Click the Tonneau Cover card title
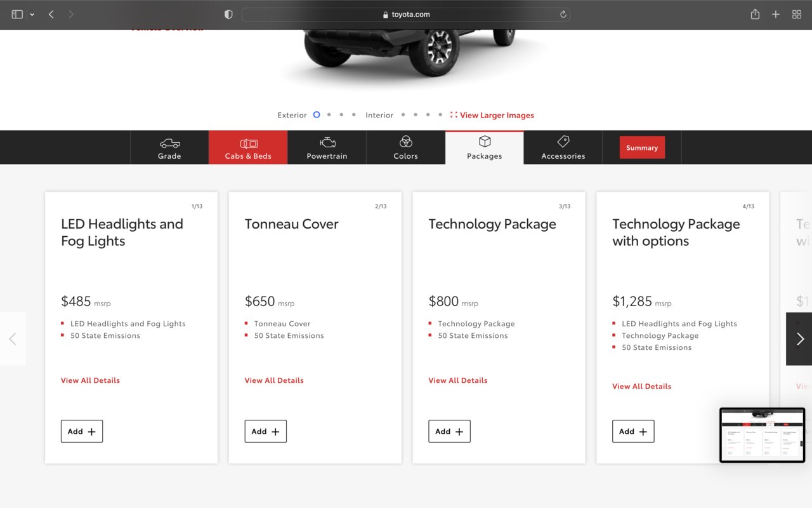 point(292,224)
